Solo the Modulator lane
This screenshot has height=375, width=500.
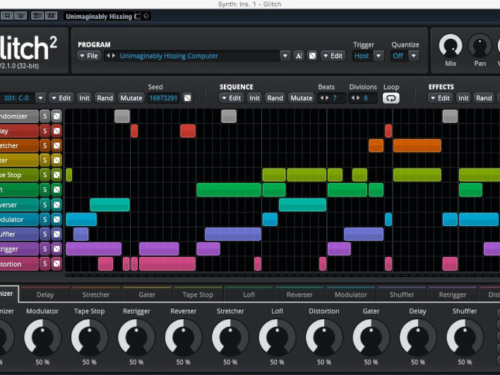(x=45, y=219)
